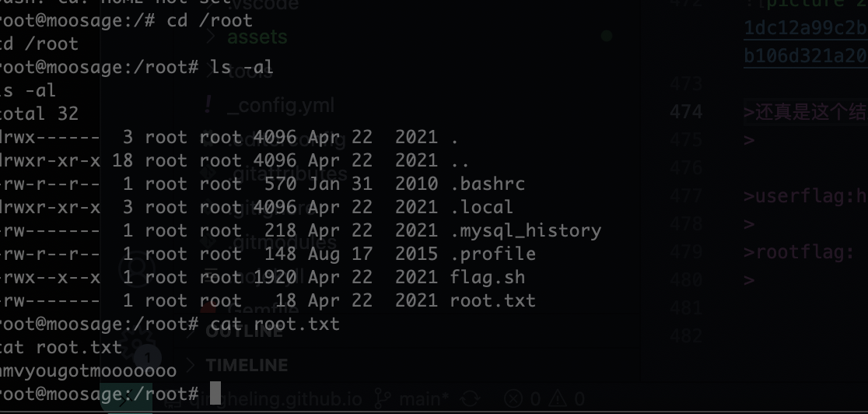
Task: Open the _config.yml file
Action: tap(281, 105)
